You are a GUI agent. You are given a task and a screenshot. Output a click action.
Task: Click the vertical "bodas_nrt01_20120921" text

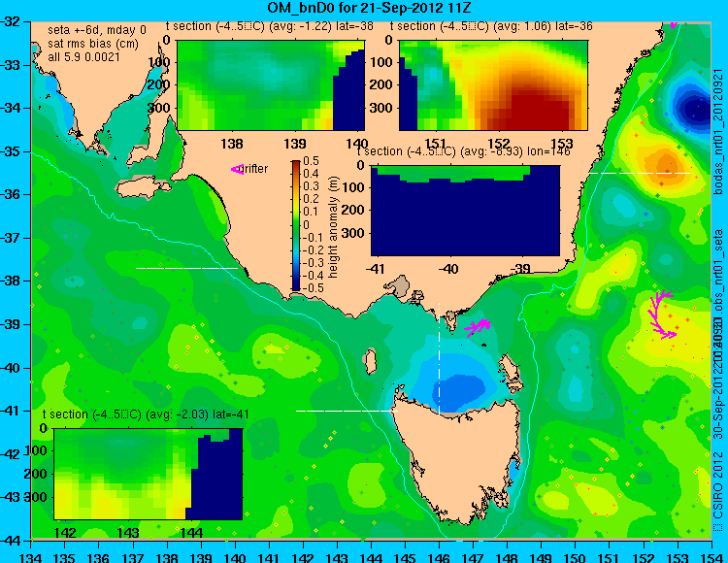pyautogui.click(x=718, y=131)
